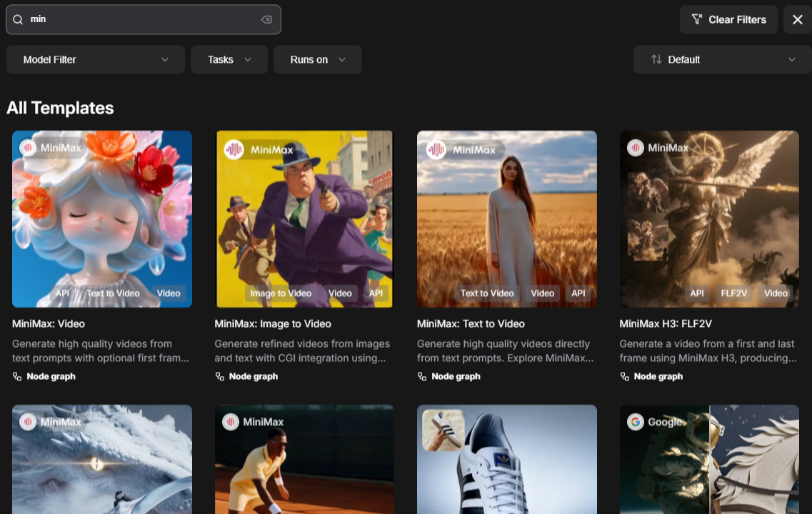Click the funnel icon in Clear Filters
This screenshot has width=812, height=514.
[x=697, y=20]
